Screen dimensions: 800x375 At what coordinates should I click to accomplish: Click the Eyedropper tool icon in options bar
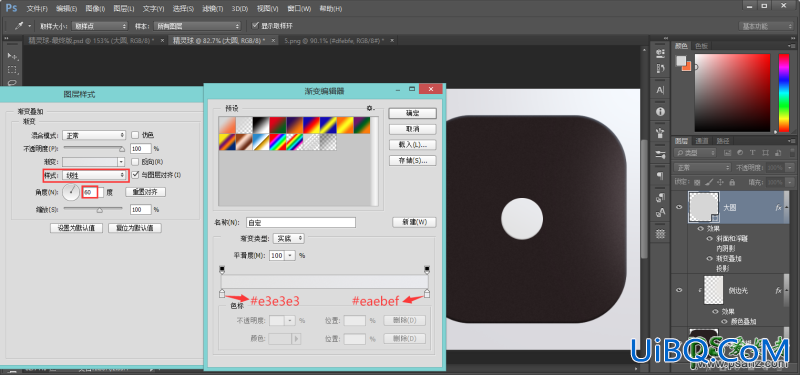tap(19, 26)
